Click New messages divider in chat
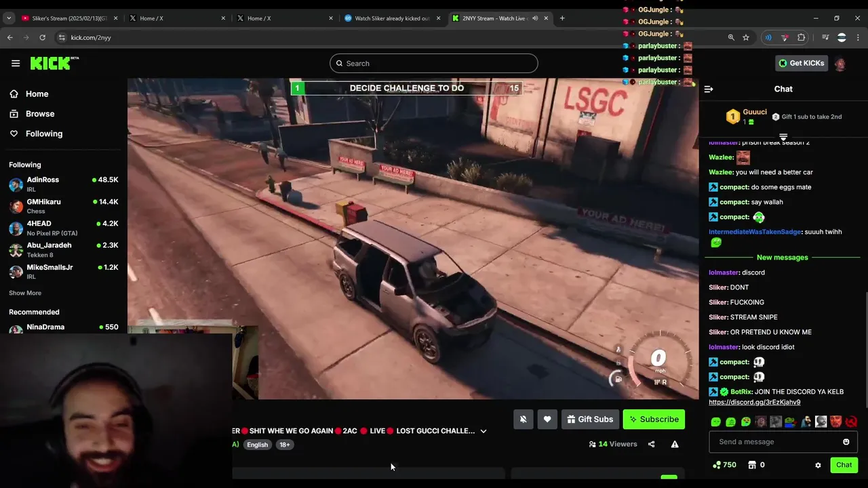Screen dimensions: 868x488 (x=783, y=258)
